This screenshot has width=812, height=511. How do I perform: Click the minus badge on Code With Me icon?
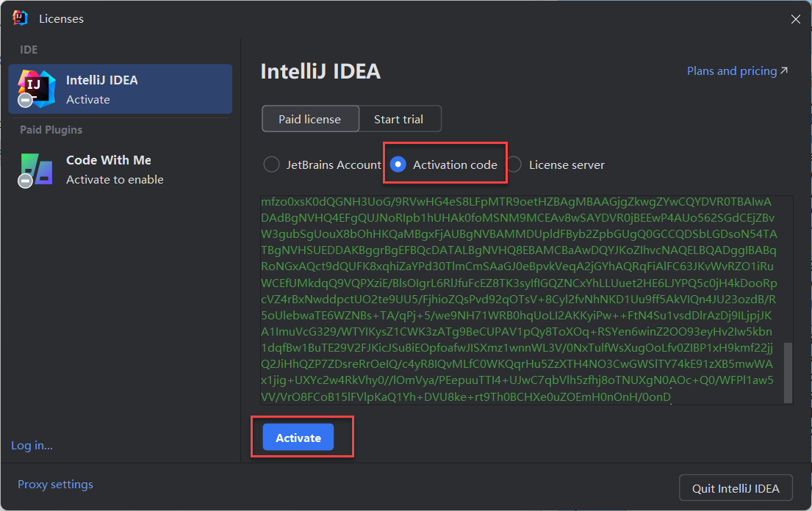(x=26, y=180)
